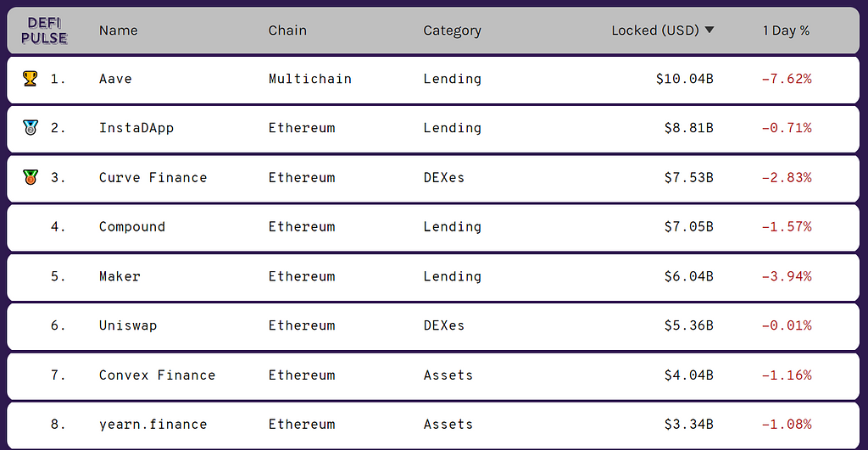The width and height of the screenshot is (868, 450).
Task: Click the $10.04B locked value for Aave
Action: 684,79
